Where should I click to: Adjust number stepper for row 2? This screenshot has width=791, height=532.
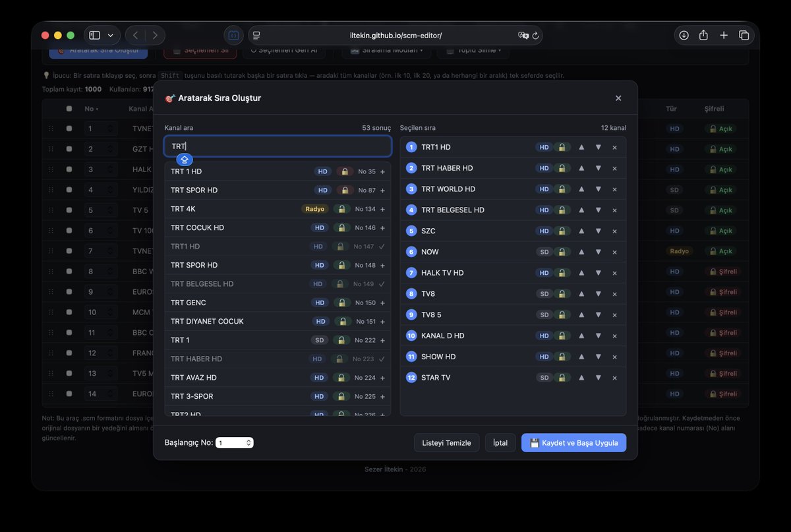[110, 149]
